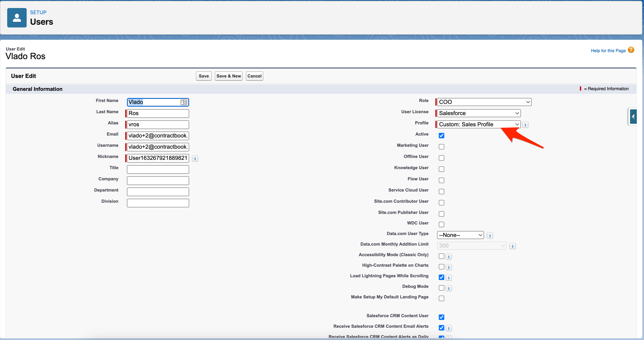Click the info icon next to Profile
644x340 pixels.
tap(525, 125)
